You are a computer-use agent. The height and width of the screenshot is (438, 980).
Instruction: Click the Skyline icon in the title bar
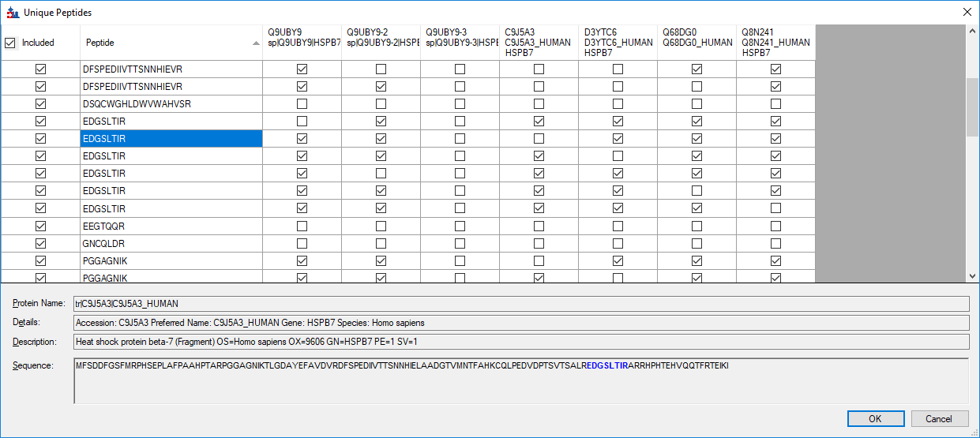(12, 13)
